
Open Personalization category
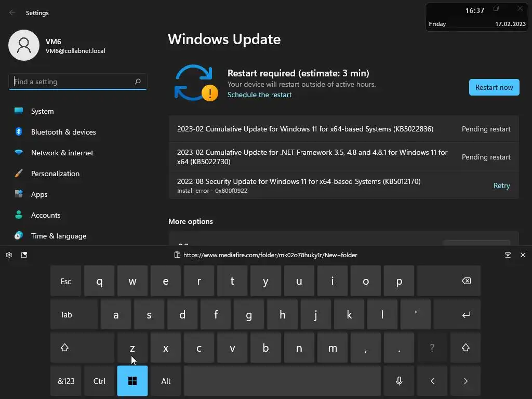(x=78, y=174)
